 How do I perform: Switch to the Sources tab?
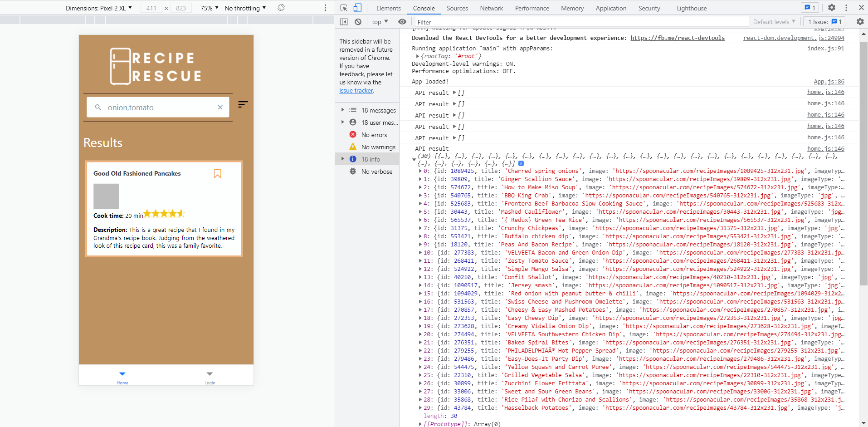tap(457, 8)
